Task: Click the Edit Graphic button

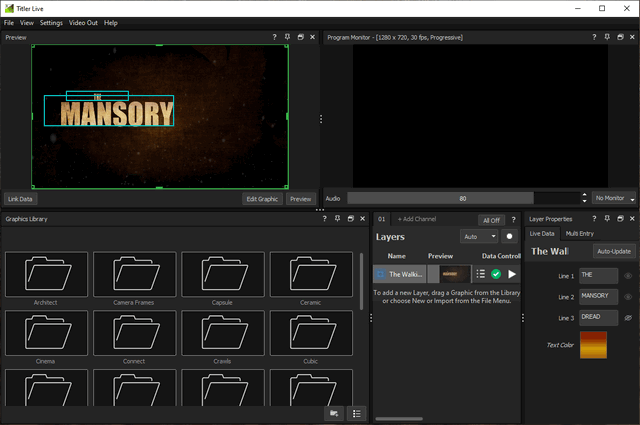Action: pos(262,199)
